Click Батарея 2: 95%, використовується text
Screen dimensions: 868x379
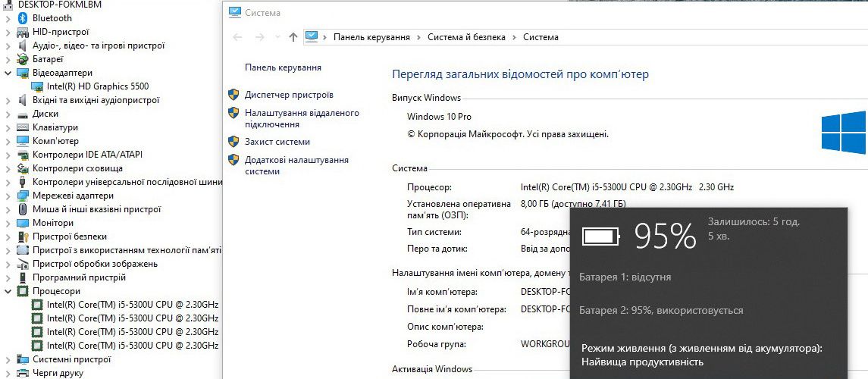[661, 310]
